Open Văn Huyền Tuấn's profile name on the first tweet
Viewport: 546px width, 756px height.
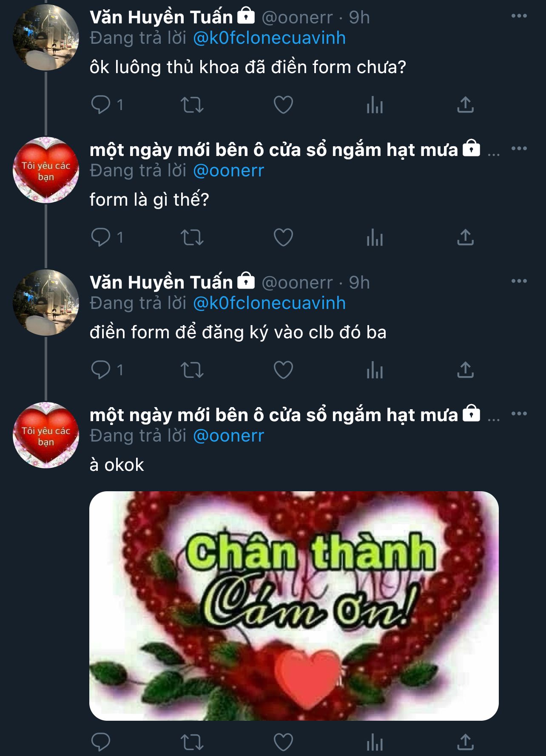pos(161,17)
